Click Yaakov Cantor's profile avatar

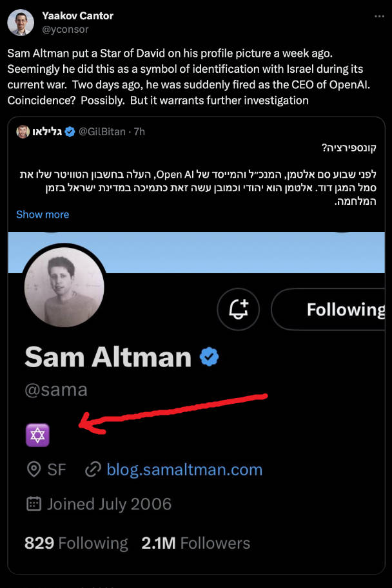click(x=21, y=23)
